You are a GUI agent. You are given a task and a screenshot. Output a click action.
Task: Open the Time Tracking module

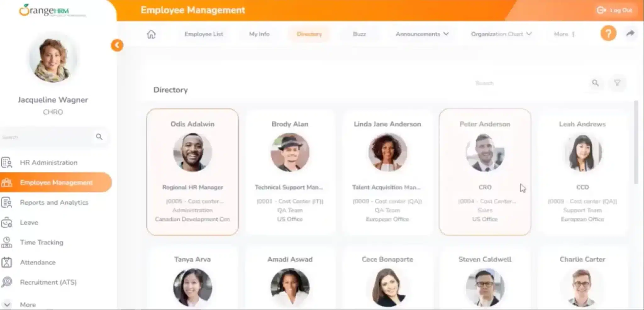tap(42, 242)
